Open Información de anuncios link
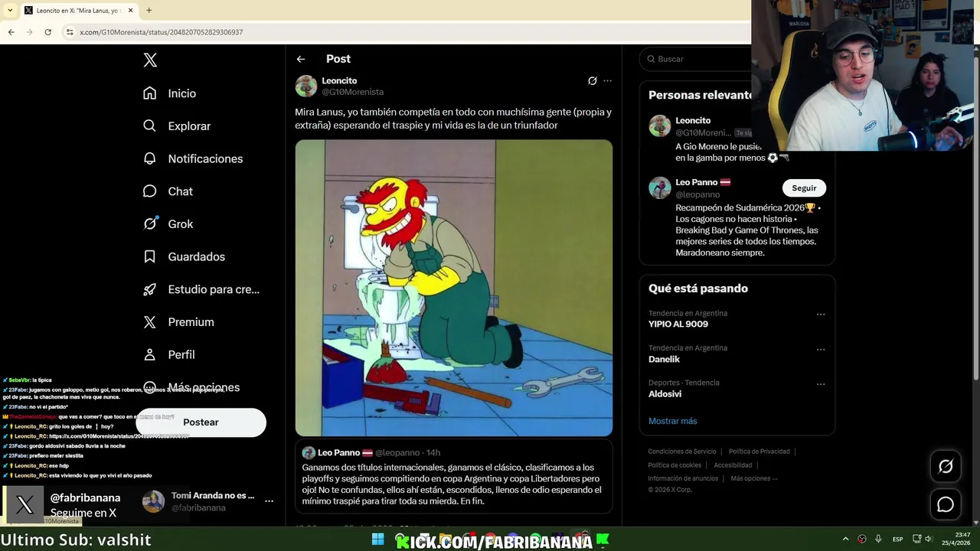The image size is (980, 551). tap(683, 478)
